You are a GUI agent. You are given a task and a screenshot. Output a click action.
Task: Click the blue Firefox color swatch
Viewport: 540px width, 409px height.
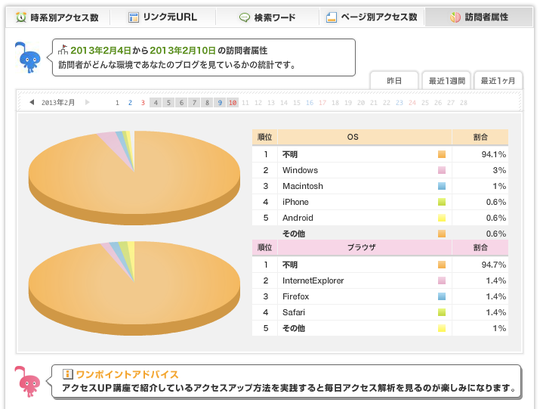point(442,296)
